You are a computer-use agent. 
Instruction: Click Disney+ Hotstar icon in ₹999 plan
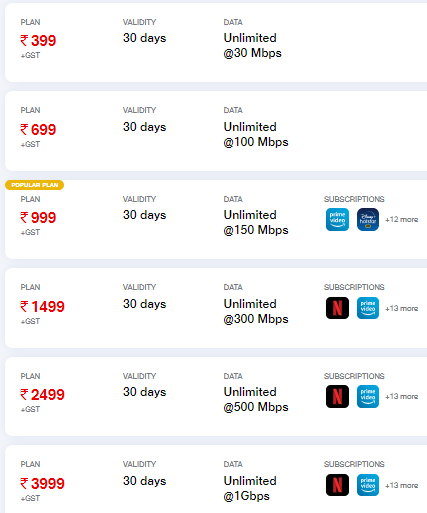368,219
